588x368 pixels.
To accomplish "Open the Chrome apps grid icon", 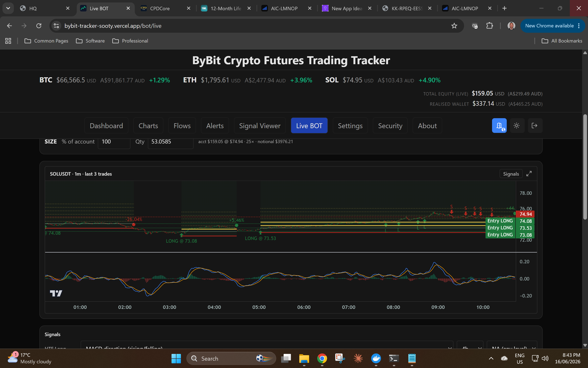I will 8,41.
